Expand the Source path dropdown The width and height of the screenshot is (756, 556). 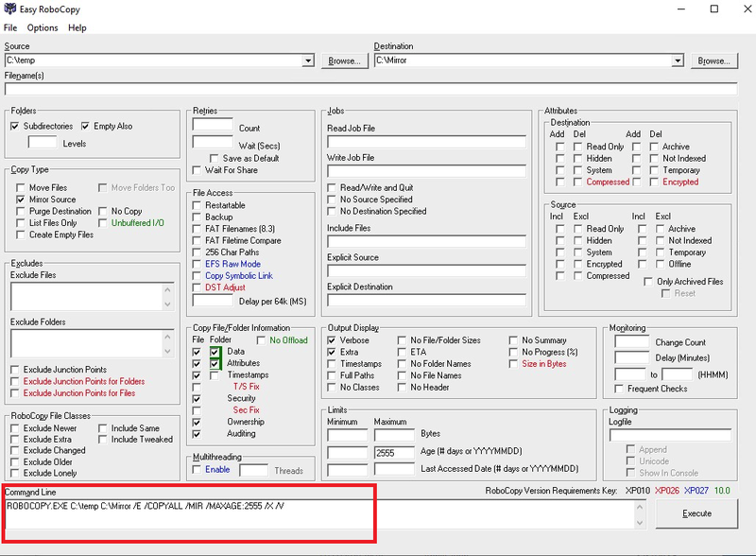coord(307,60)
